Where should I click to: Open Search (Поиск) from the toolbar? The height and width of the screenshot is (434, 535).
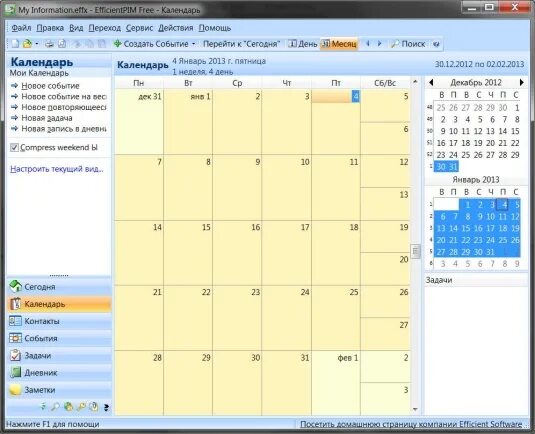click(408, 44)
